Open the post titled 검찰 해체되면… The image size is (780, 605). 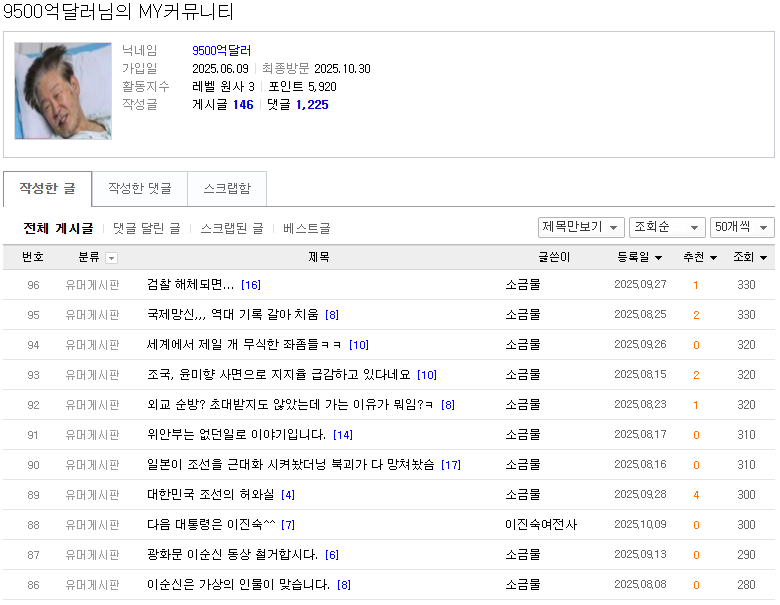click(190, 285)
